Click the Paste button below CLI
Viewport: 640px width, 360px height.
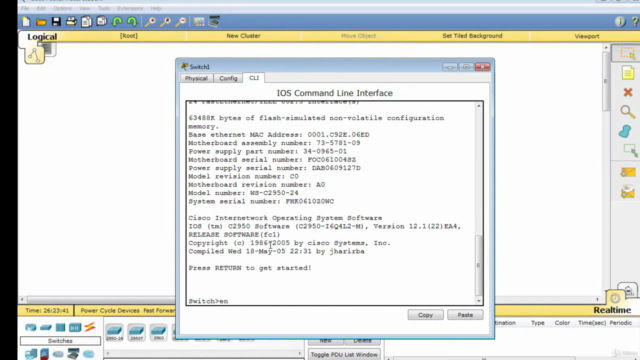tap(465, 315)
